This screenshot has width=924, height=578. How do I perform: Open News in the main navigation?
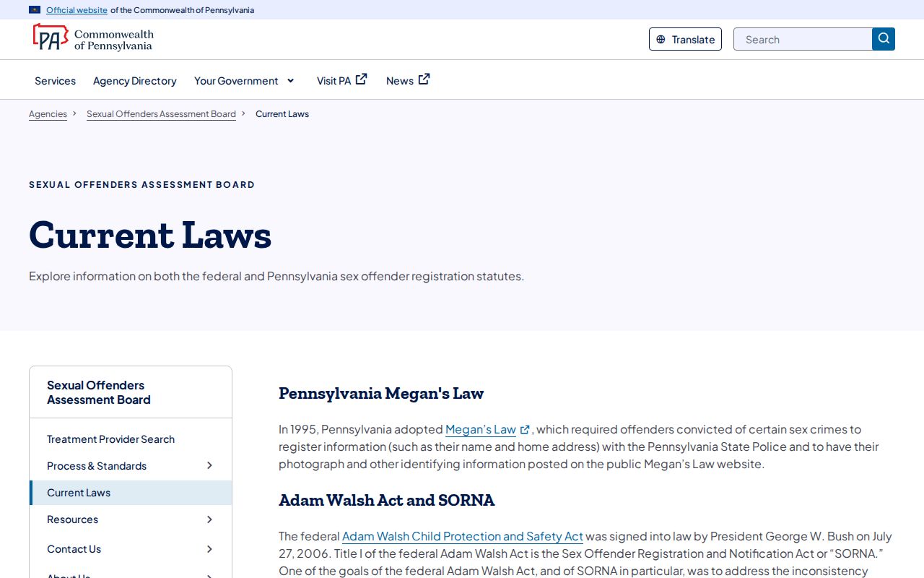(408, 80)
